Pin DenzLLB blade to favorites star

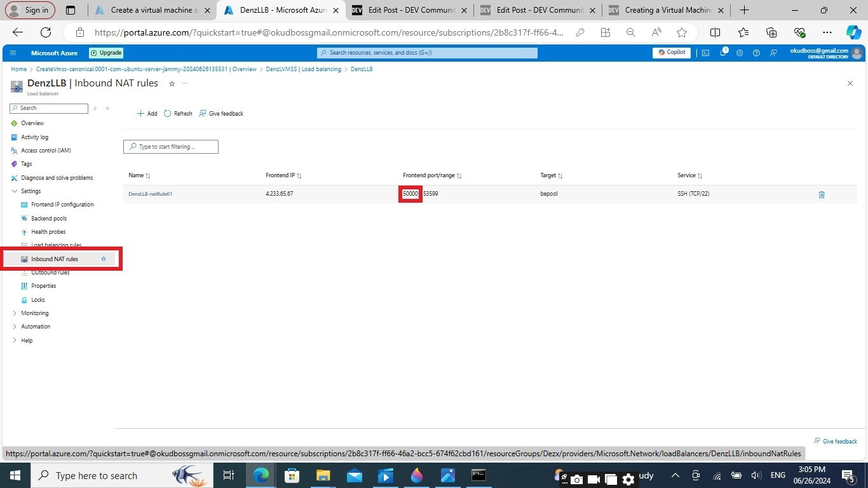click(172, 83)
